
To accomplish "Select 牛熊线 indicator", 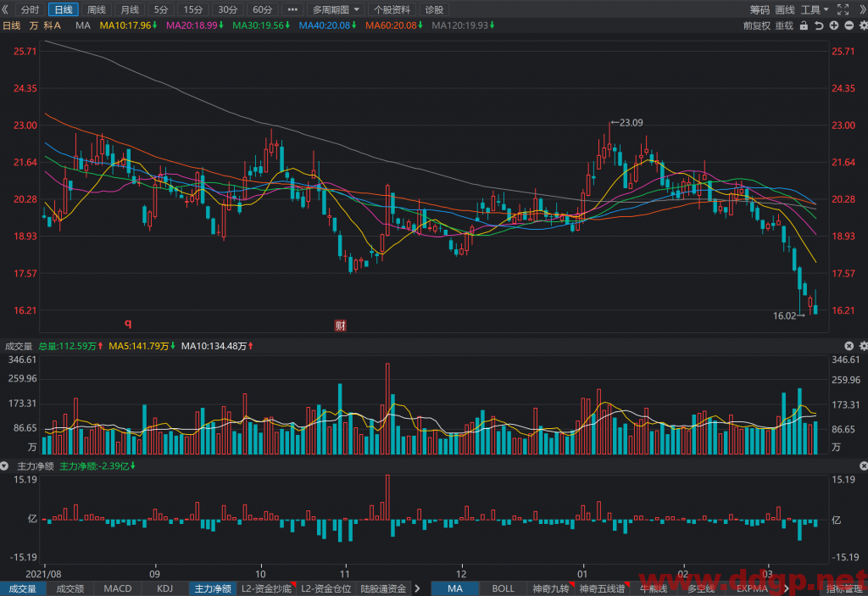I will coord(654,588).
